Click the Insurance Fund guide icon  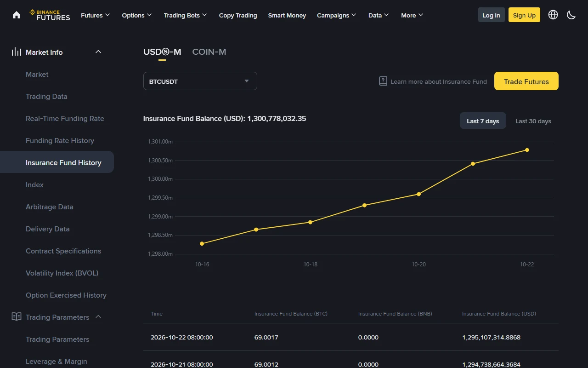tap(383, 81)
